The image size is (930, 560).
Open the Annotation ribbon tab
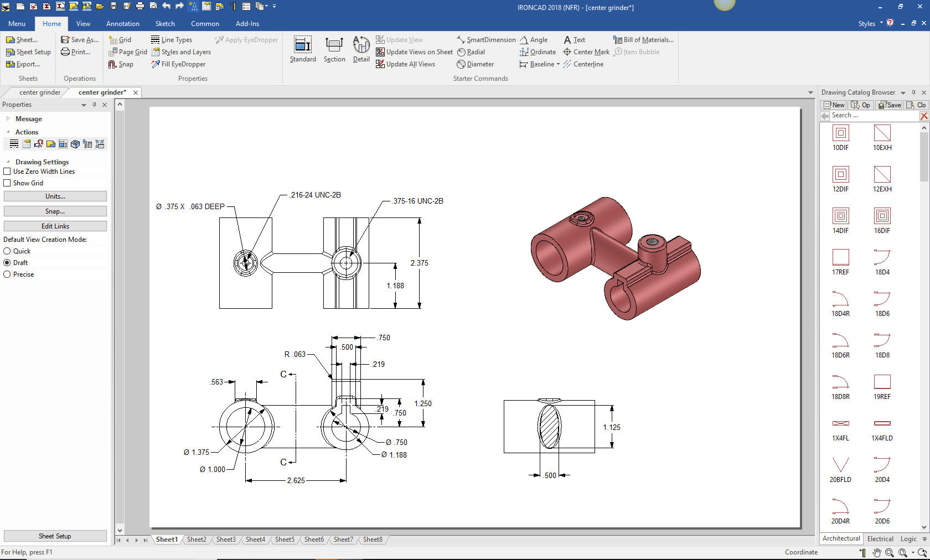(123, 24)
